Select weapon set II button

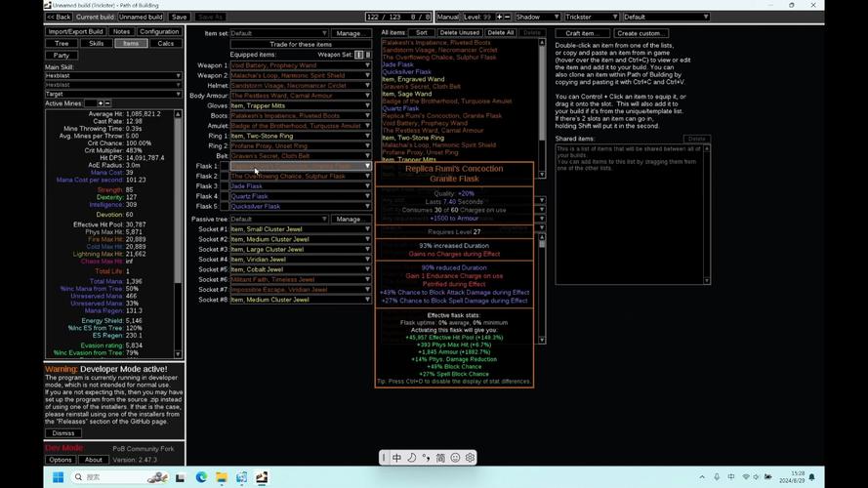(368, 55)
